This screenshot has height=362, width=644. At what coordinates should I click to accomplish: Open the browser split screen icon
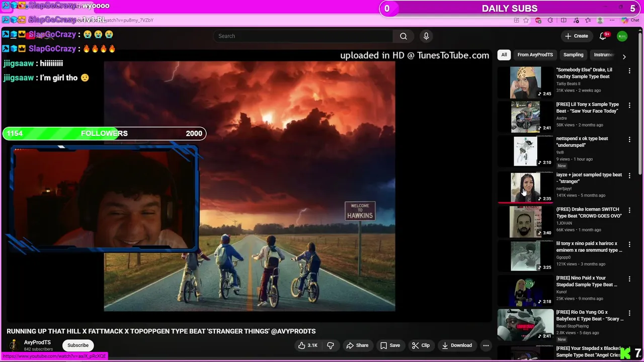point(563,20)
